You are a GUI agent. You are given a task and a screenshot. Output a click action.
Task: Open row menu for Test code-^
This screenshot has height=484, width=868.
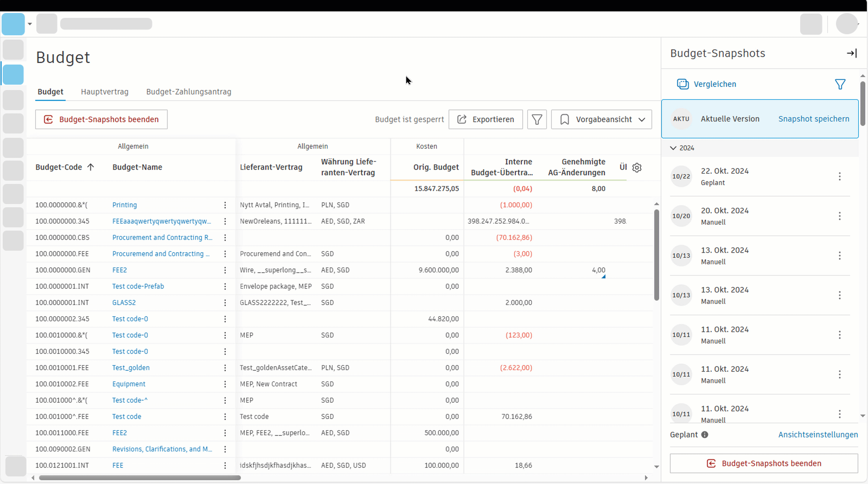[225, 401]
